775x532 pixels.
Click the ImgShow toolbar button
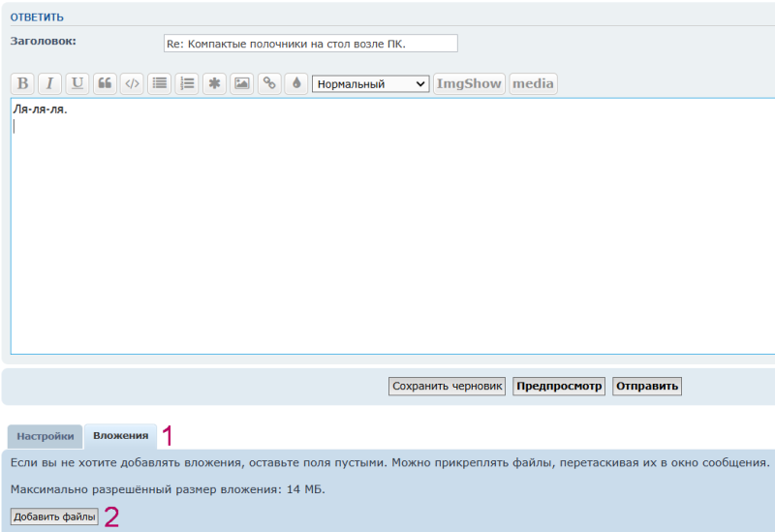coord(469,83)
